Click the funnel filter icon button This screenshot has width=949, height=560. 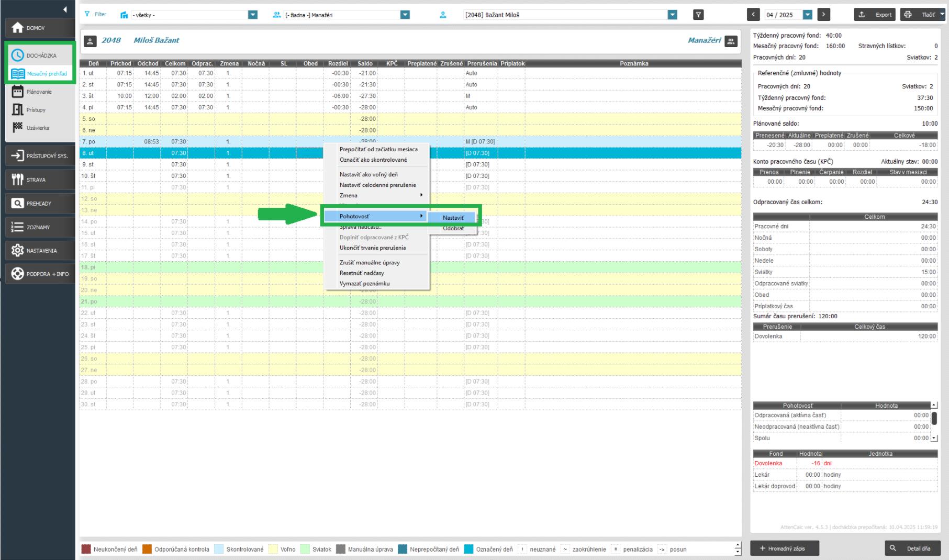click(698, 15)
